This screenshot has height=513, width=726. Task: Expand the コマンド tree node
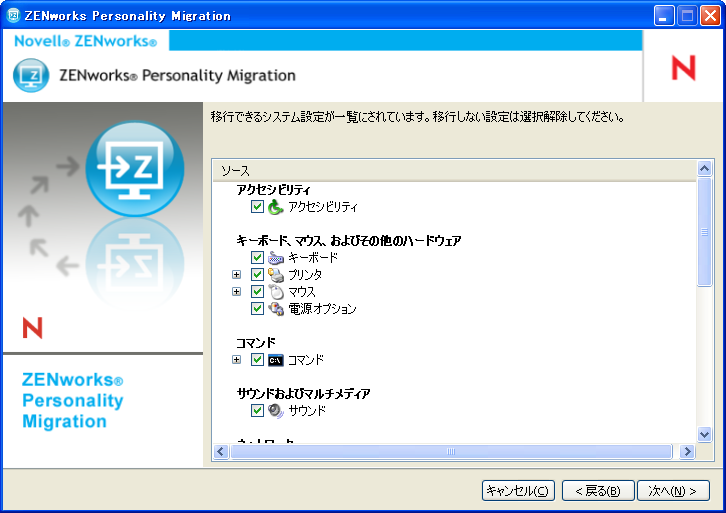(x=236, y=360)
